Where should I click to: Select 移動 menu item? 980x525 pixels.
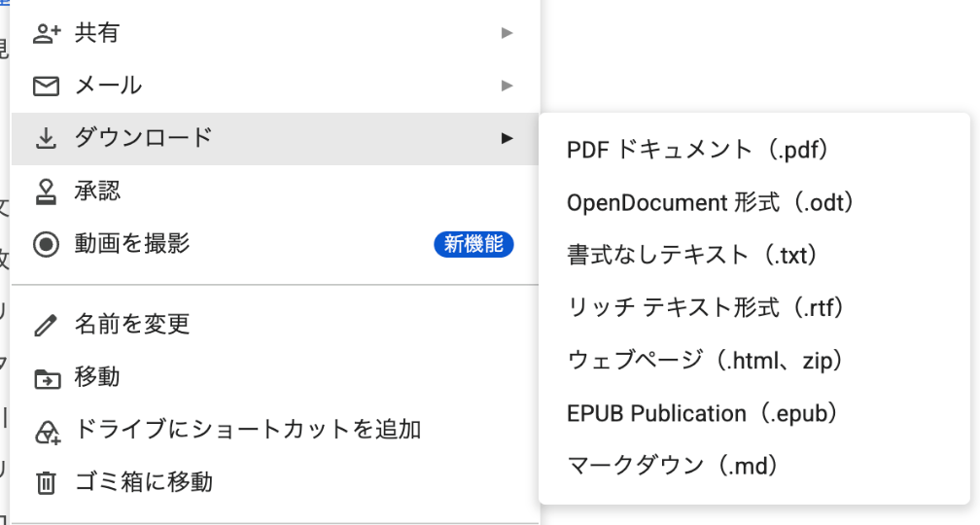274,377
